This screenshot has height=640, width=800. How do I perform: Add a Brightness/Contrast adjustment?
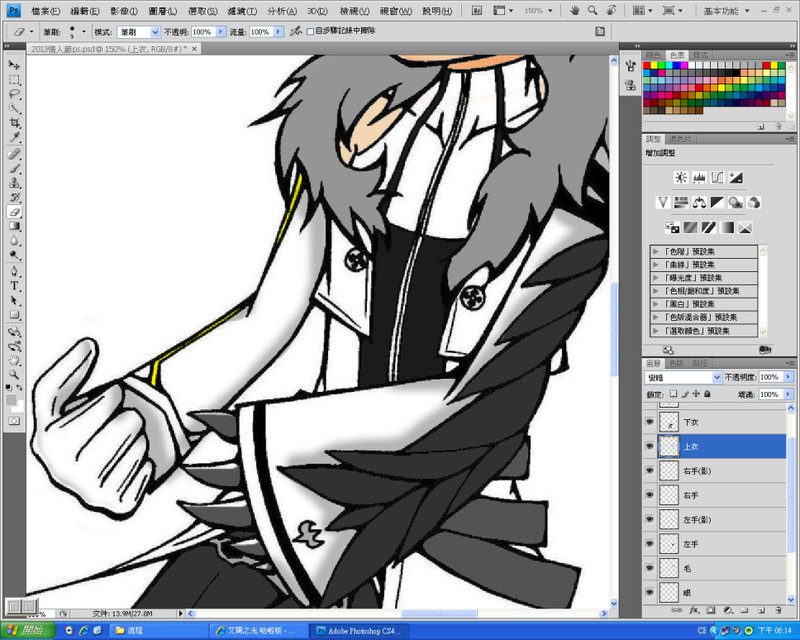[681, 178]
